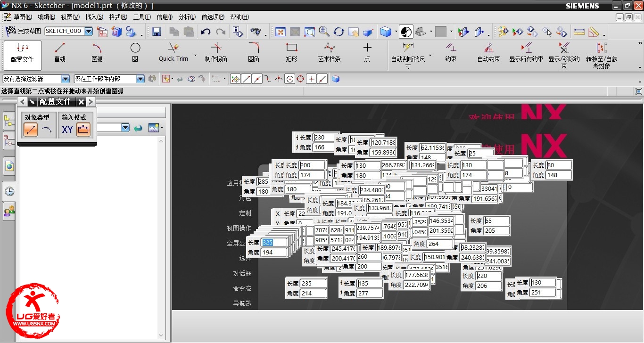Click the rotate view icon
Screen dimensions: 644x343
coord(339,32)
